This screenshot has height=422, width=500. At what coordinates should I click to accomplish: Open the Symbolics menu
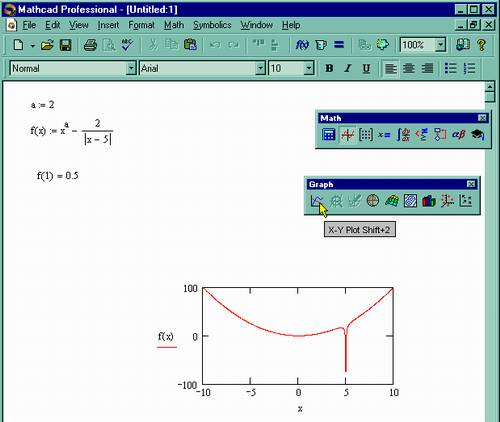(x=212, y=25)
